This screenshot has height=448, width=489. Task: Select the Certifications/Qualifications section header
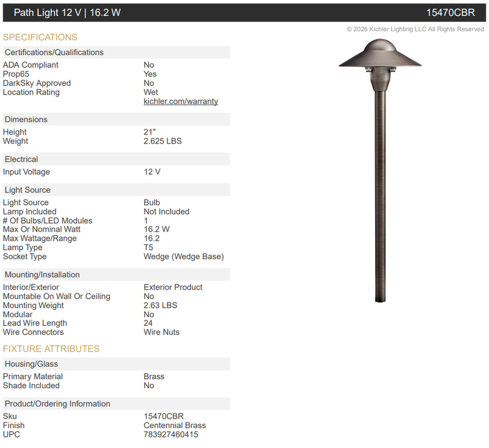tap(116, 53)
